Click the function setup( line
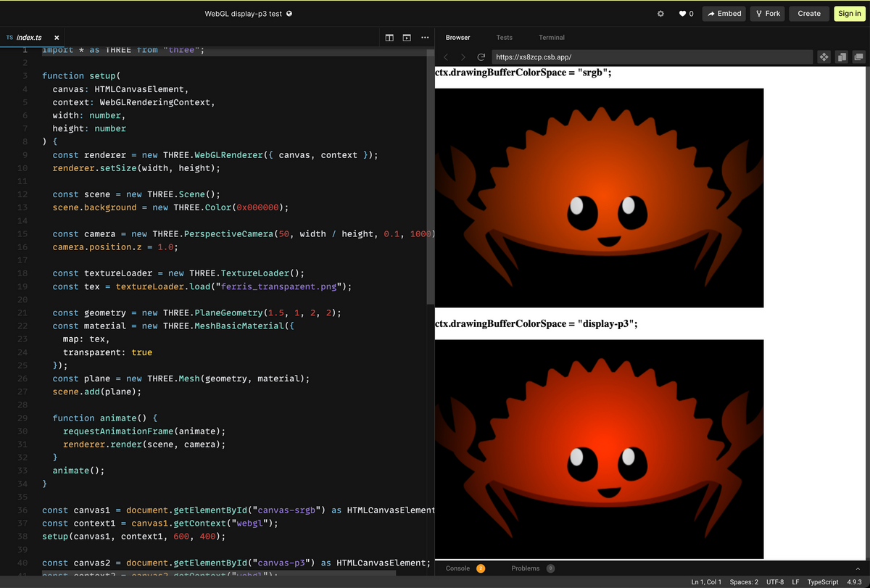 (81, 75)
